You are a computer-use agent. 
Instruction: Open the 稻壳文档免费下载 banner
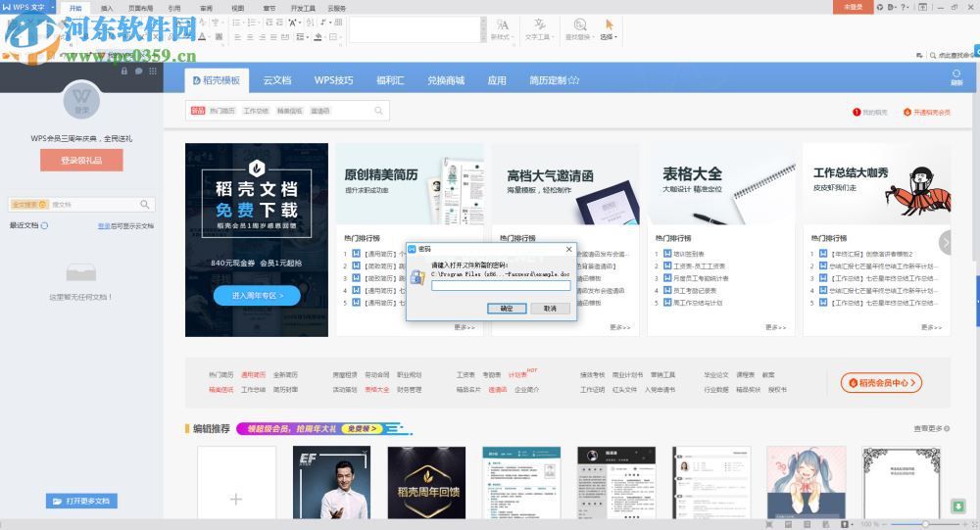[x=257, y=240]
